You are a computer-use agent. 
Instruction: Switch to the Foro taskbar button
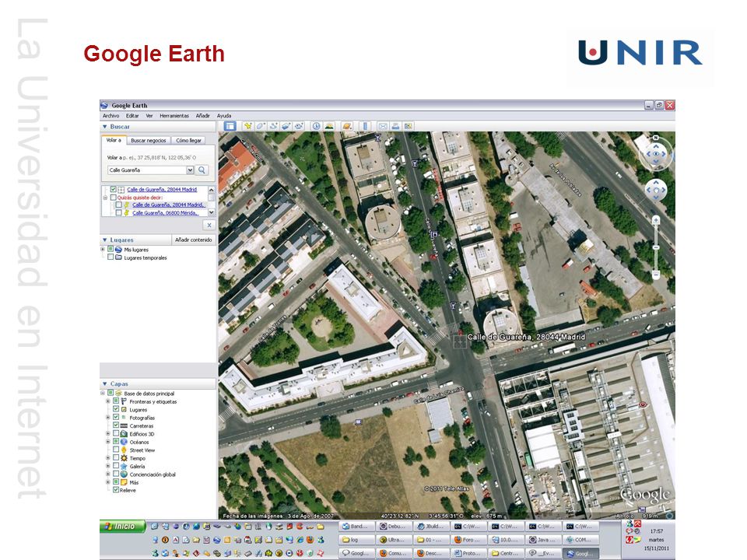(x=468, y=540)
